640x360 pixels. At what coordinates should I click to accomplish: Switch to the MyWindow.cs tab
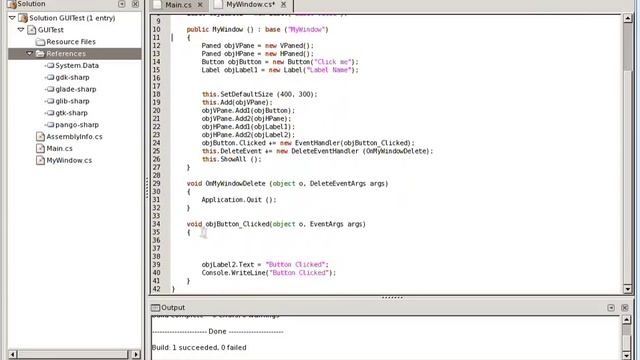[x=251, y=4]
